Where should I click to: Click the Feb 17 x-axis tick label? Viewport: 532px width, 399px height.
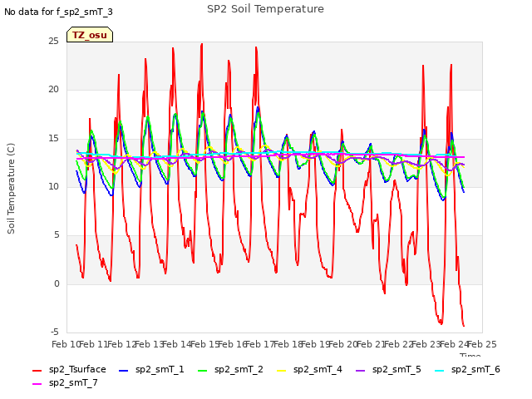[260, 344]
